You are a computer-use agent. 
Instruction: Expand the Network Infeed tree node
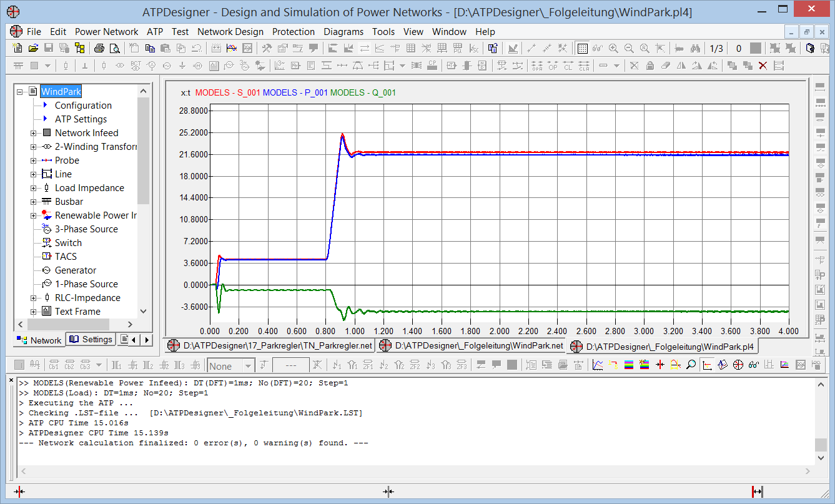point(34,133)
